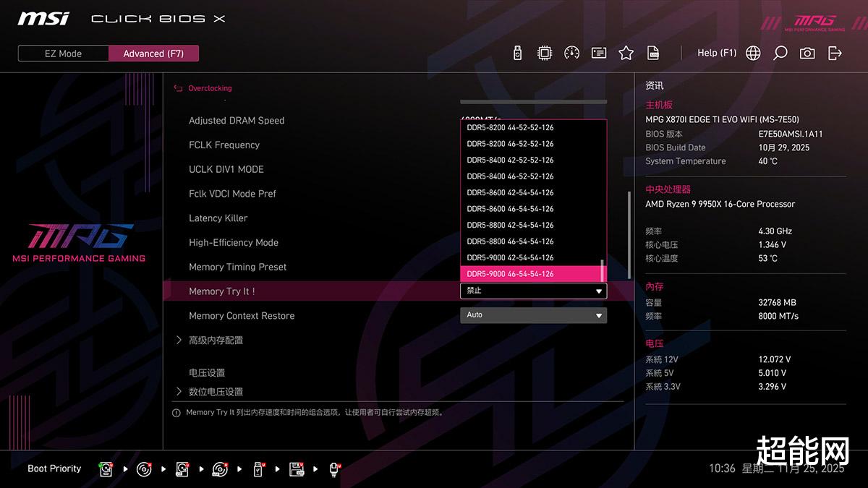
Task: Open the M-Flash USB update icon
Action: click(x=517, y=53)
